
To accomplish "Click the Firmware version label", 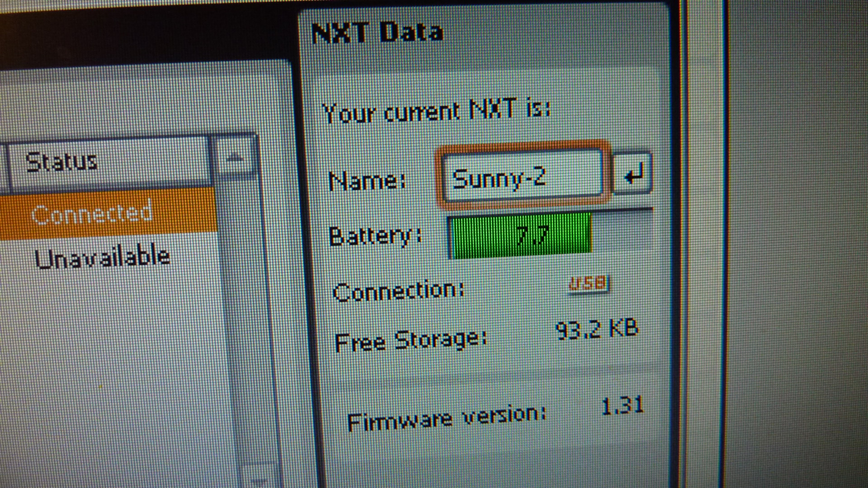I will 446,418.
